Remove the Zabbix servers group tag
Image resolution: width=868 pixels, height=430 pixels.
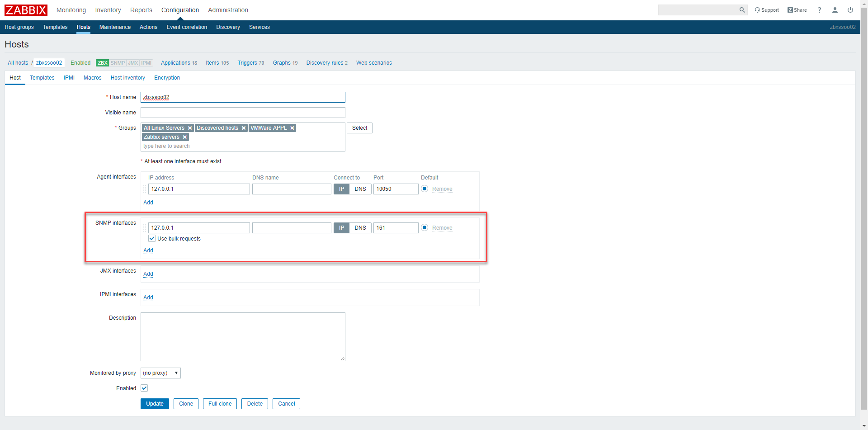(185, 137)
